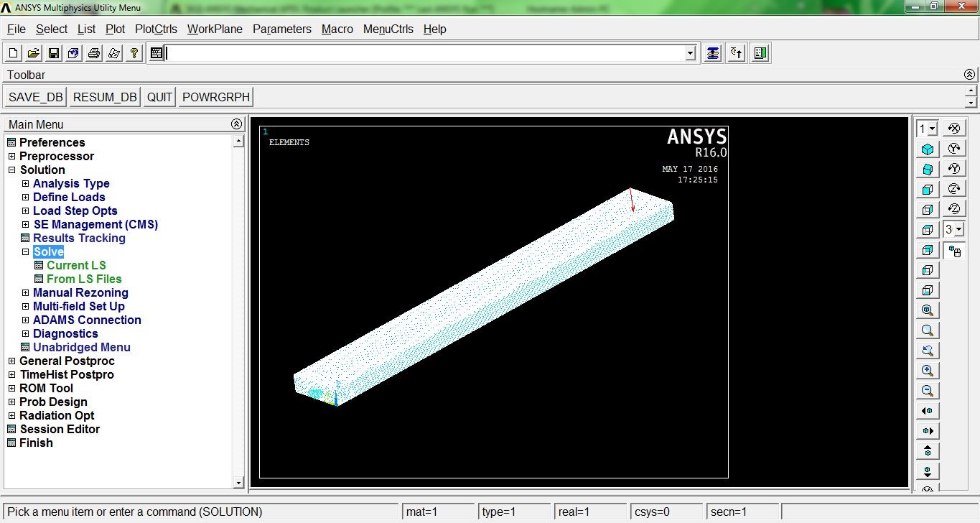Expand the Analysis Type node
The height and width of the screenshot is (523, 980).
point(26,183)
